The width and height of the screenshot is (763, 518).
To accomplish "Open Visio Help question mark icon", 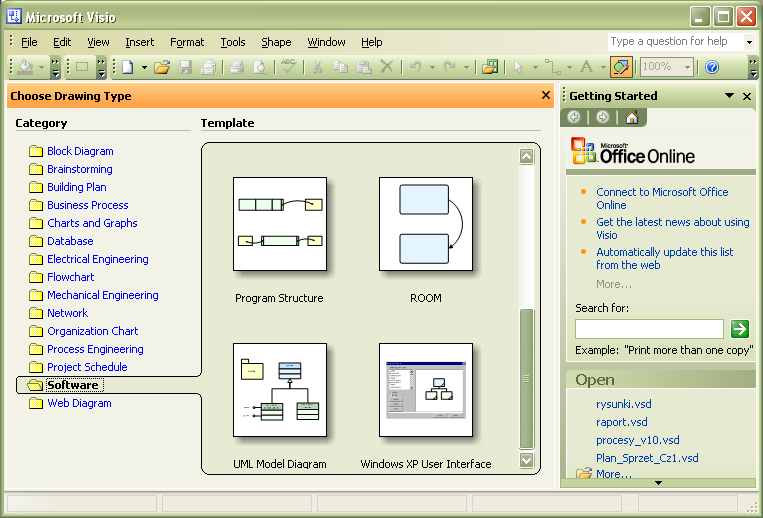I will click(x=712, y=67).
